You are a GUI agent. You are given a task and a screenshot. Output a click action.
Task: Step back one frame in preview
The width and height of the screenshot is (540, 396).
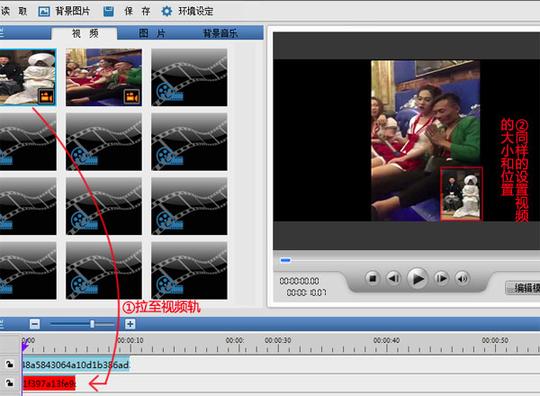(x=394, y=278)
